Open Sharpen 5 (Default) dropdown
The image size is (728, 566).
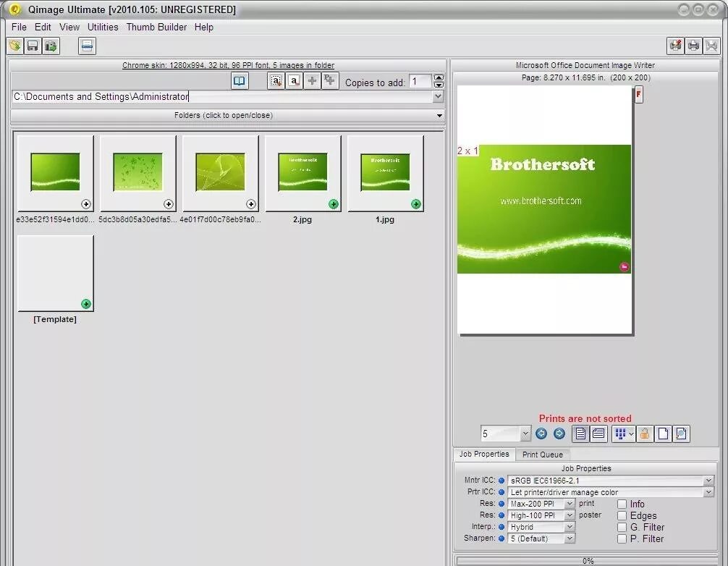point(570,538)
